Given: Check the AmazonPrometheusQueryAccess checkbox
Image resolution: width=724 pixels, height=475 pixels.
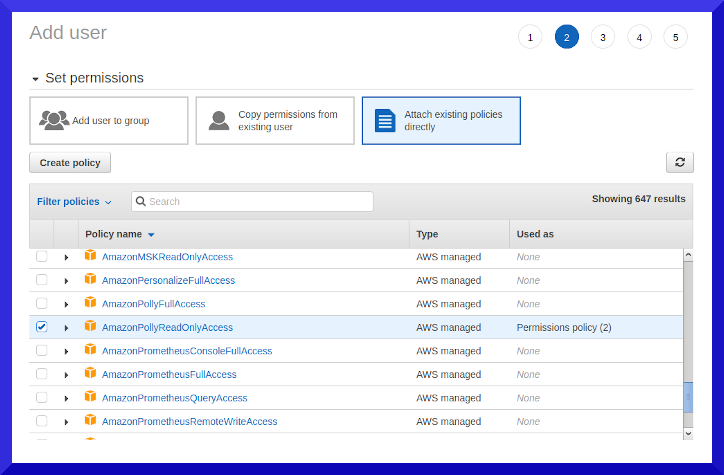Looking at the screenshot, I should pos(42,397).
